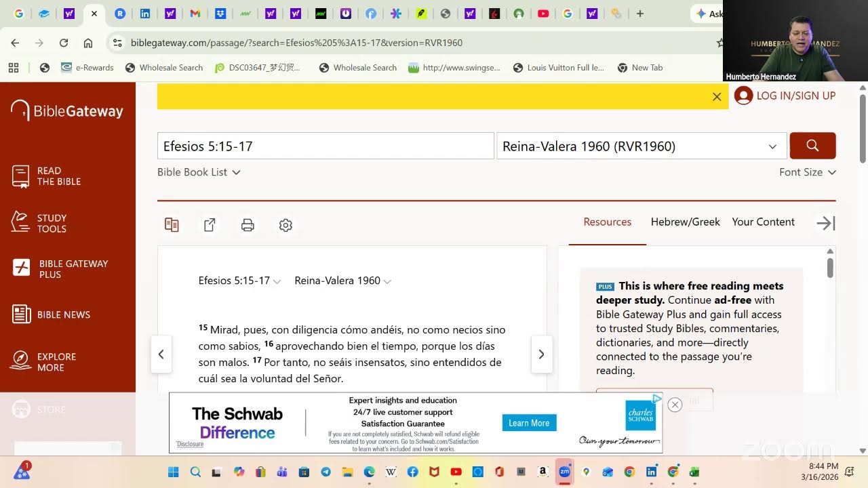Switch to the Hebrew/Greek tab
Viewport: 868px width, 488px height.
click(x=686, y=222)
